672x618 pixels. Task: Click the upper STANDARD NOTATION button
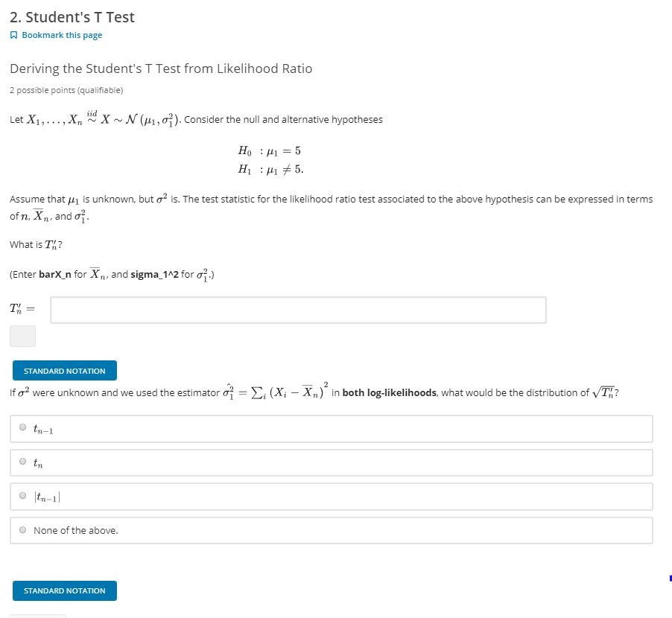click(65, 370)
